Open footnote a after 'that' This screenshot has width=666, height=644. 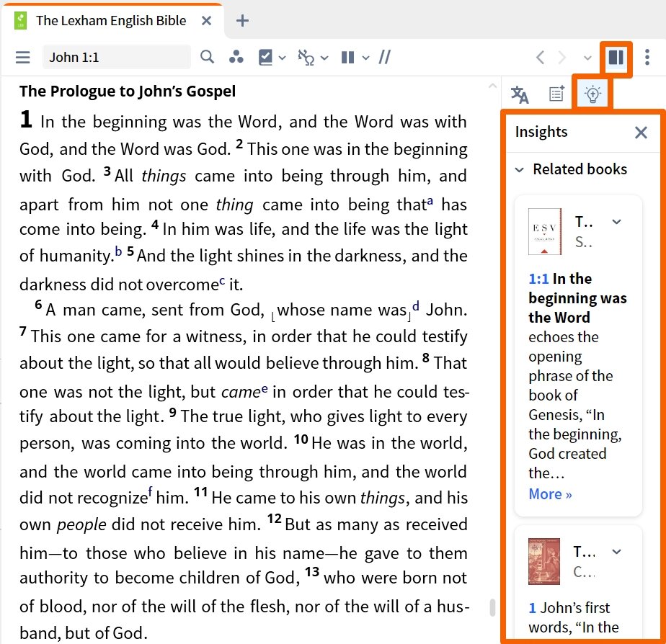pos(430,201)
